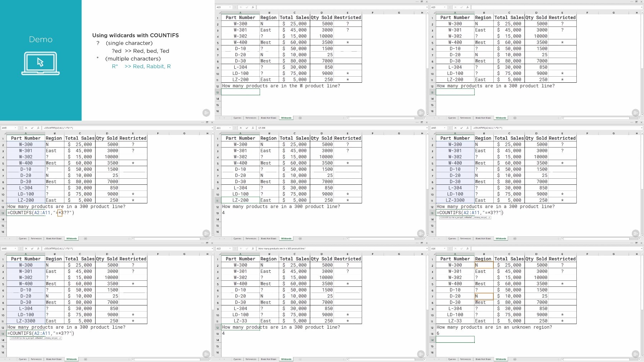Click Insert Function icon in W product line frame
The width and height of the screenshot is (644, 362).
253,7
